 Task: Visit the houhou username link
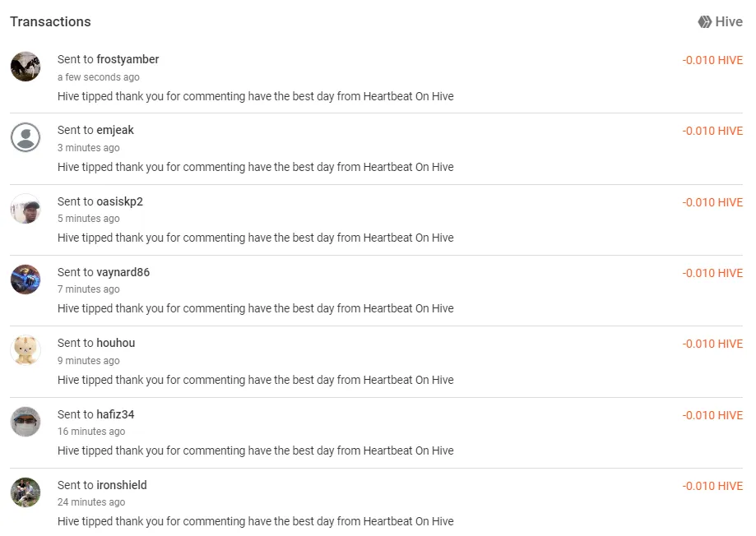[x=116, y=343]
